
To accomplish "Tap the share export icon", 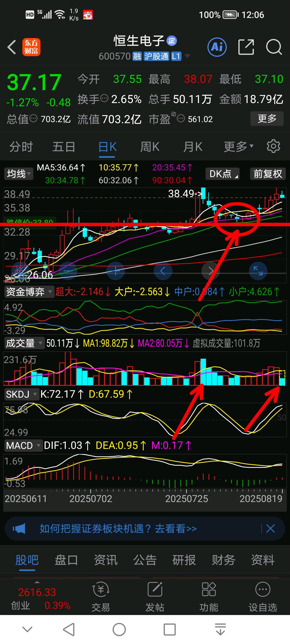I will (x=246, y=47).
